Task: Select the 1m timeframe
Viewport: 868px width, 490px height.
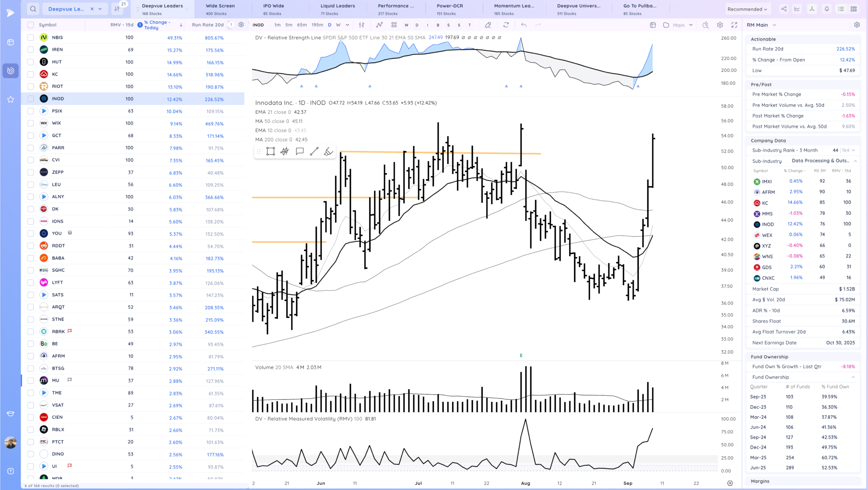Action: (x=277, y=25)
